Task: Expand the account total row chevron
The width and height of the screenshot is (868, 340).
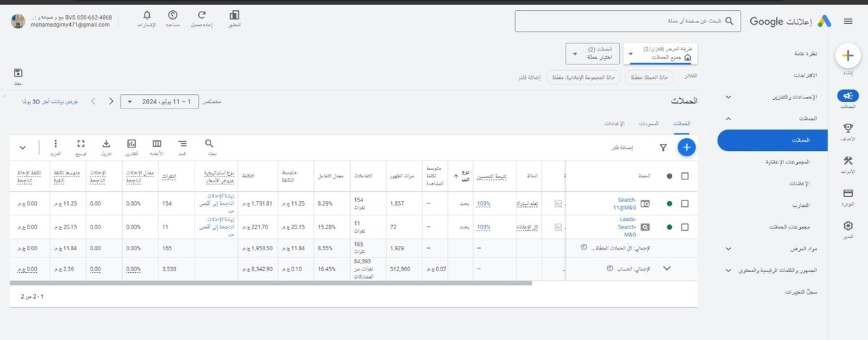Action: coord(667,268)
